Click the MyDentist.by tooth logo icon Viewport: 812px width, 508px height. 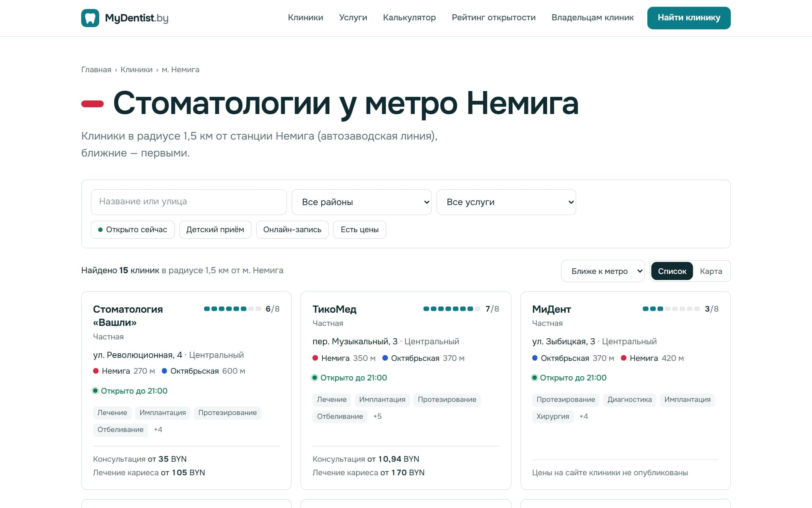(x=90, y=18)
